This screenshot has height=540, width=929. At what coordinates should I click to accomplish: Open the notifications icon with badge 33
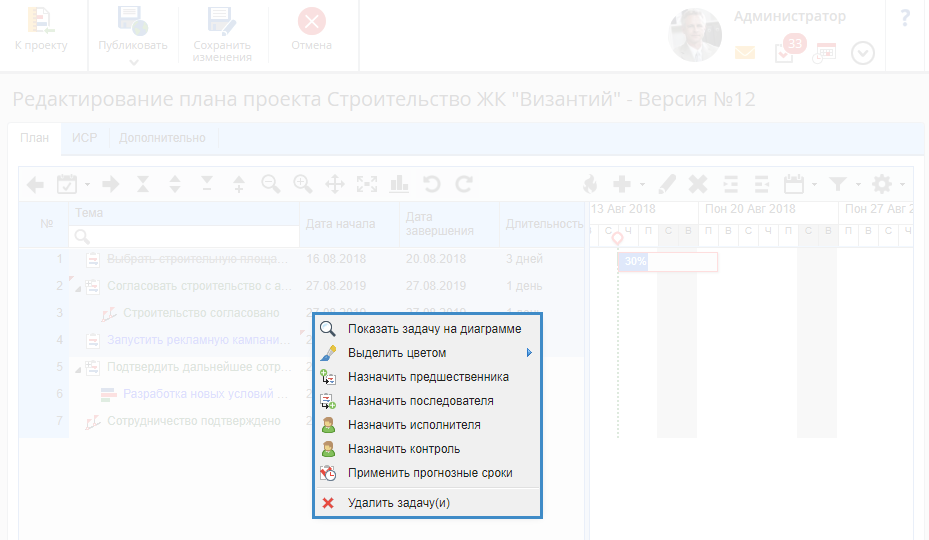tap(787, 52)
